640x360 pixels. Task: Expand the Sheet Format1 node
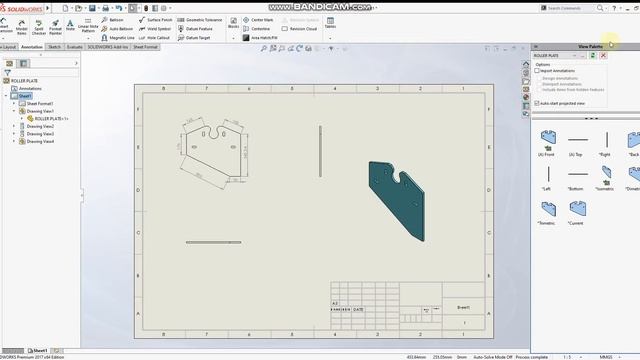(x=14, y=104)
